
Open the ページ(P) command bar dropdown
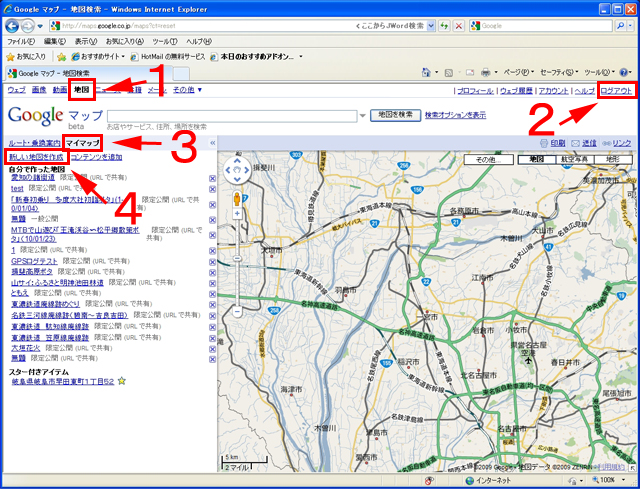pos(519,73)
